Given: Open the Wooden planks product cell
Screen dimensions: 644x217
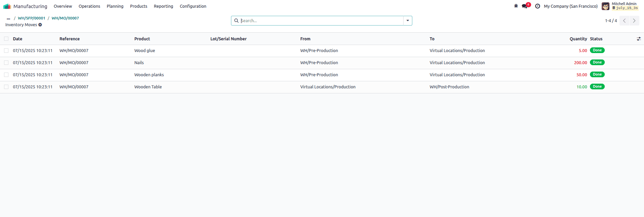Looking at the screenshot, I should pyautogui.click(x=149, y=75).
